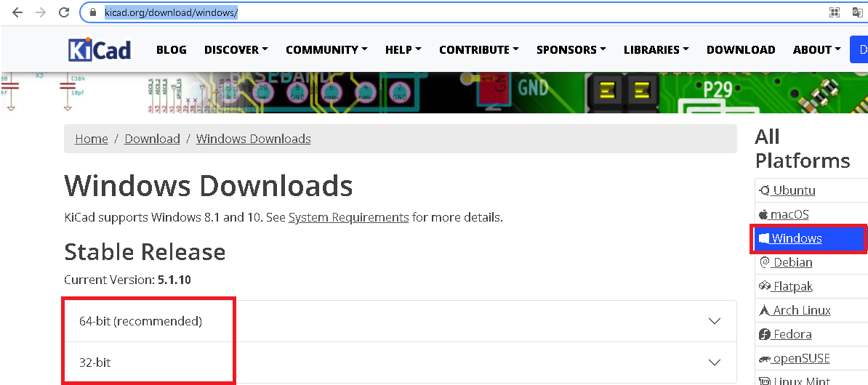This screenshot has width=868, height=385.
Task: Expand the 64-bit (recommended) section
Action: click(x=401, y=321)
